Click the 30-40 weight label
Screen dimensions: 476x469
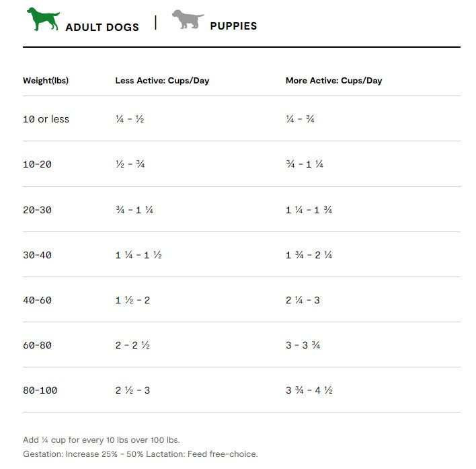(x=37, y=255)
